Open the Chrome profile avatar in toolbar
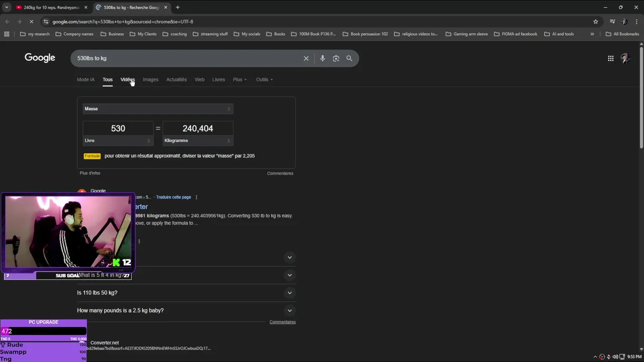The width and height of the screenshot is (644, 362). pos(624,22)
